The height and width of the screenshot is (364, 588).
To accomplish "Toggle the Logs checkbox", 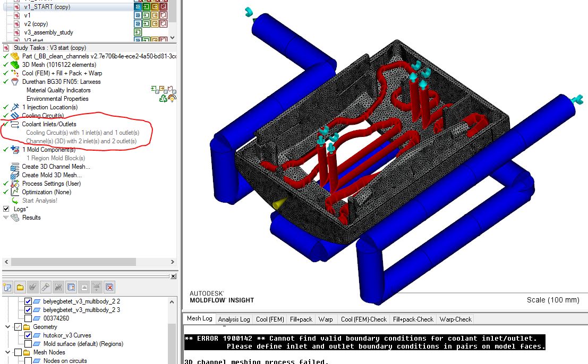I will click(5, 209).
